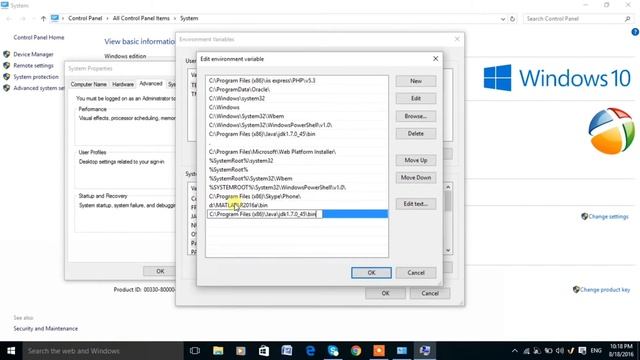Select the C:\Windows\System32\Wbem entry

tap(297, 116)
